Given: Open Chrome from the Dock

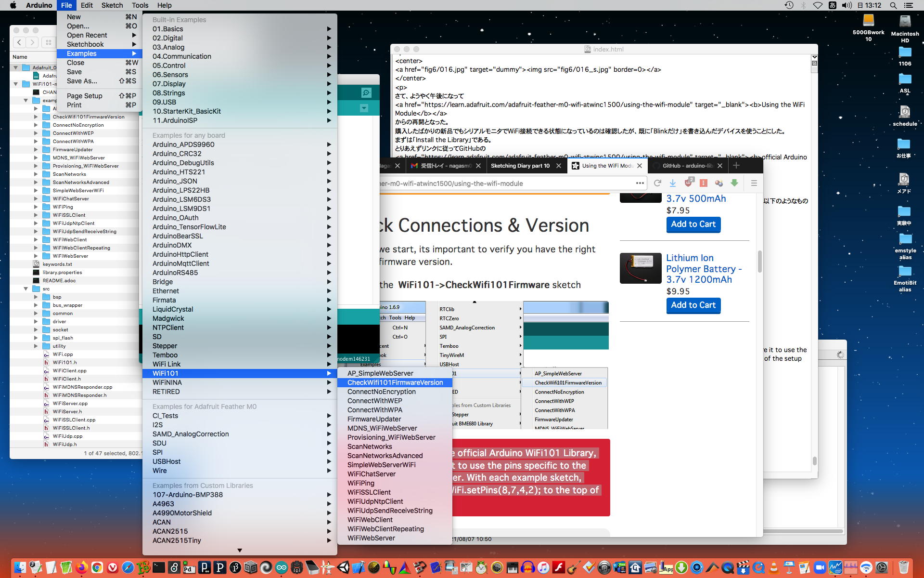Looking at the screenshot, I should [x=97, y=567].
